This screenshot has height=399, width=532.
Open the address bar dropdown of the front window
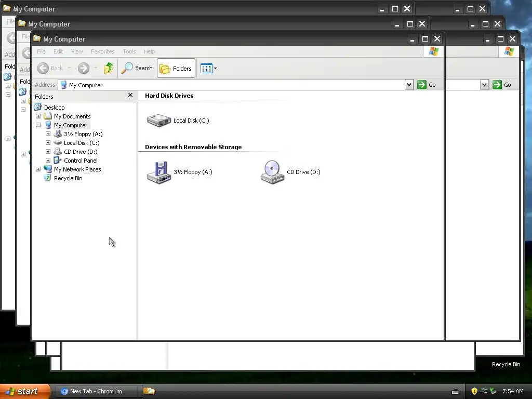[x=409, y=85]
